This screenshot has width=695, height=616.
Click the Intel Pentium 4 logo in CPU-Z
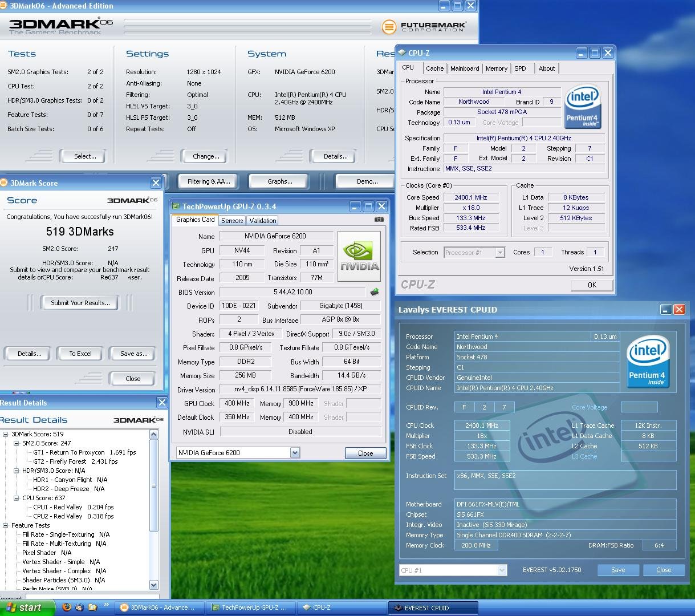(x=582, y=107)
